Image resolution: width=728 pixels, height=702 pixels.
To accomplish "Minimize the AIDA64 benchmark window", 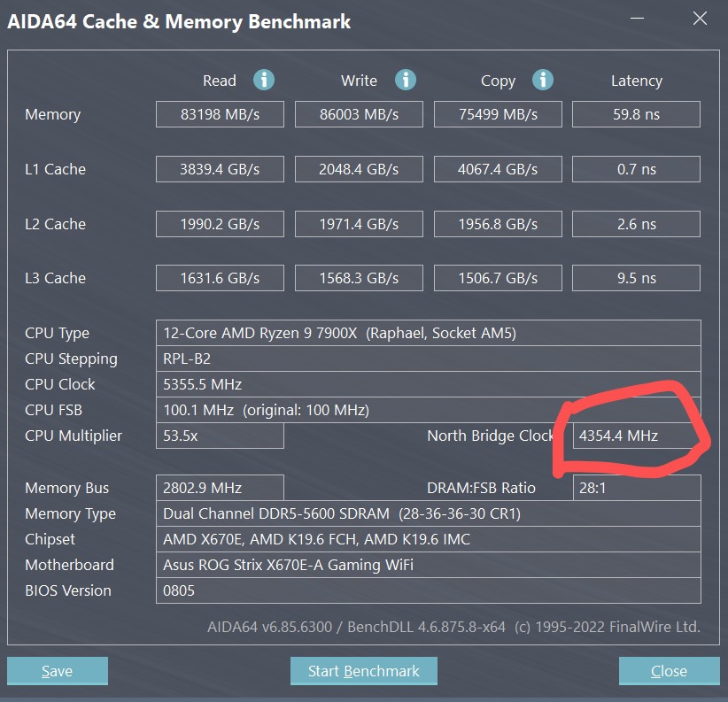I will (637, 19).
